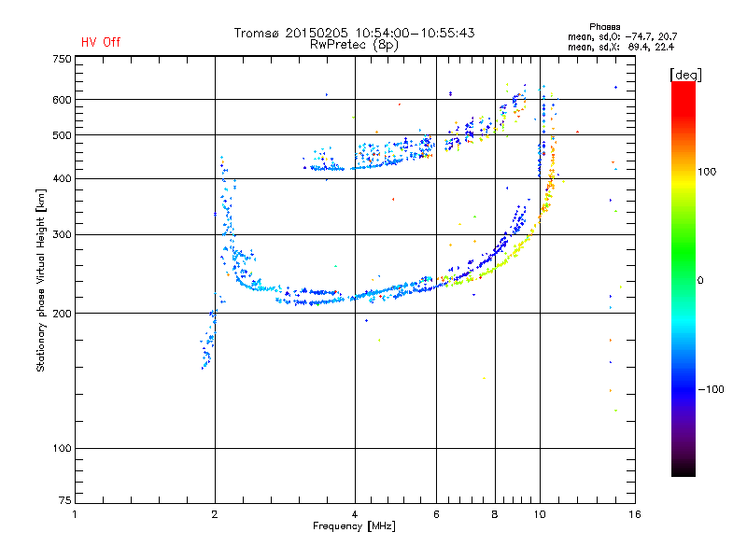The image size is (747, 560).
Task: Click the y-axis '600' tick label
Action: tap(62, 100)
